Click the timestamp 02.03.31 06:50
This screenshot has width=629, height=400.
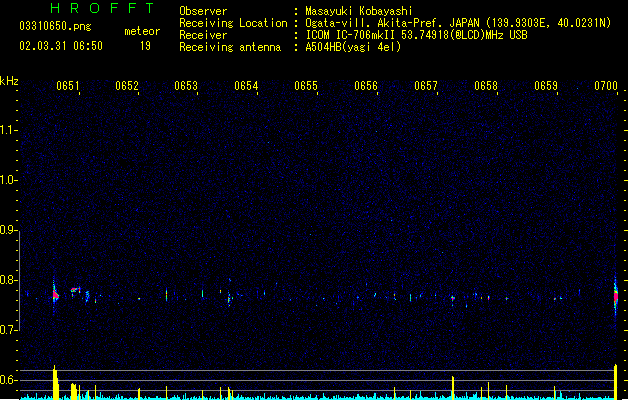point(61,46)
